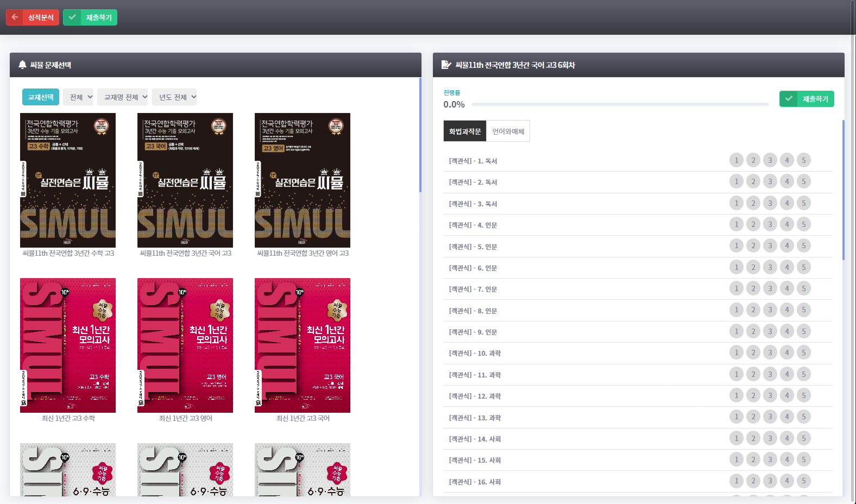The image size is (856, 504).
Task: Choose answer 2 for question 8 인문
Action: 753,310
